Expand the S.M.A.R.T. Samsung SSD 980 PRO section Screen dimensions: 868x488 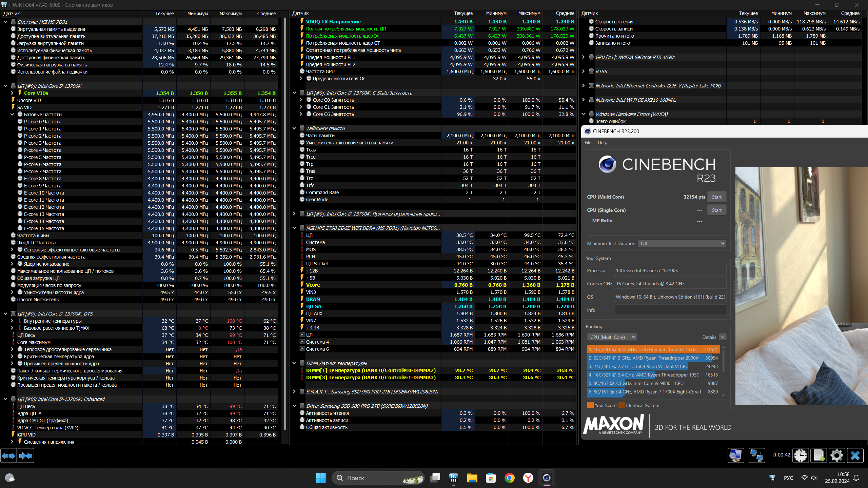tap(294, 392)
